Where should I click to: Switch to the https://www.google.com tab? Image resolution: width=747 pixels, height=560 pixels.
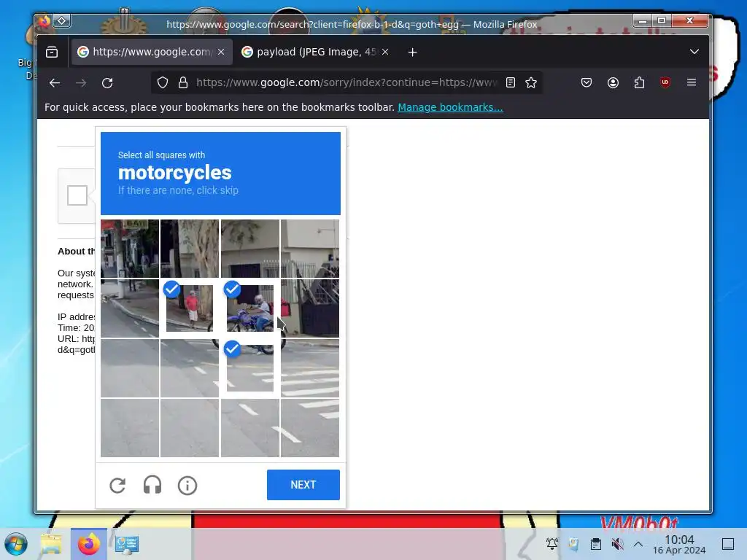[152, 52]
